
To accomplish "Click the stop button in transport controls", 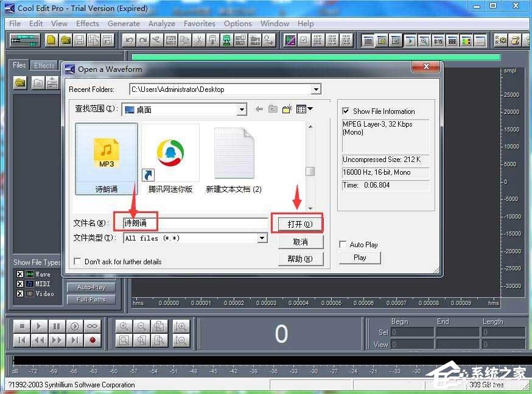I will coord(21,326).
